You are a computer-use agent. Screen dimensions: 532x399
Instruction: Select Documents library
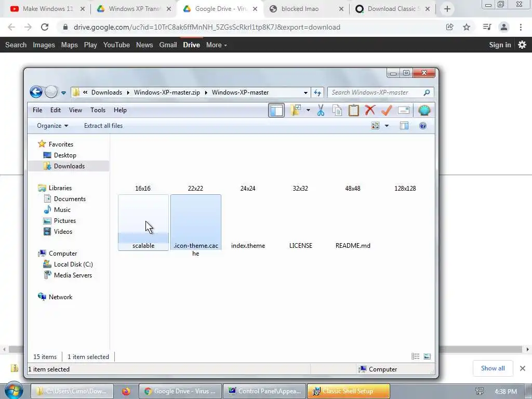pos(70,199)
